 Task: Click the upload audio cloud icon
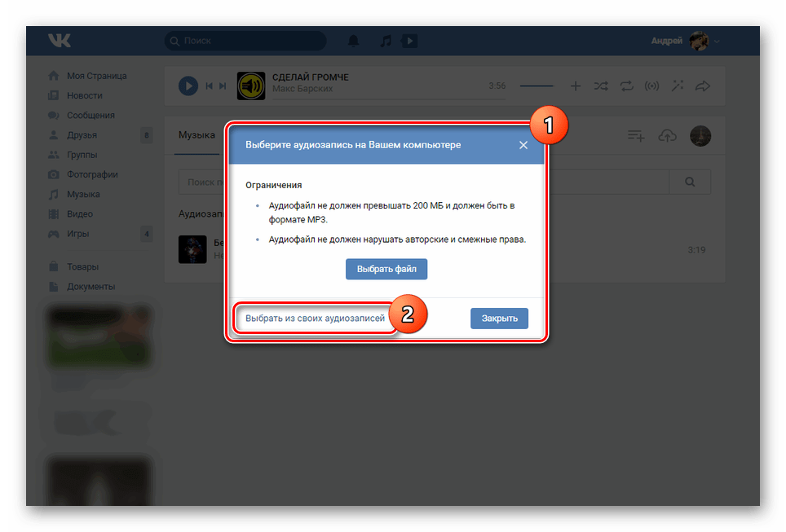pyautogui.click(x=667, y=136)
